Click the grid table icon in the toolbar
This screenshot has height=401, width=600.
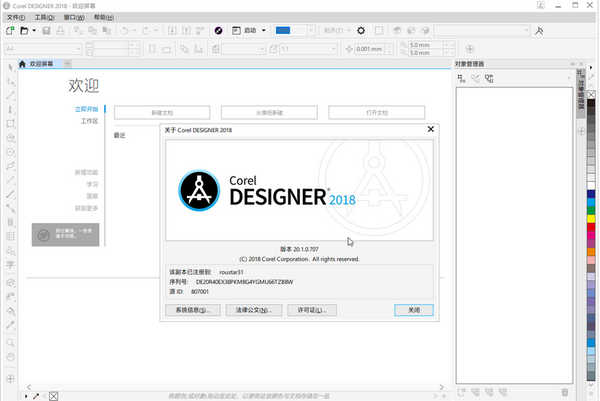pos(379,31)
